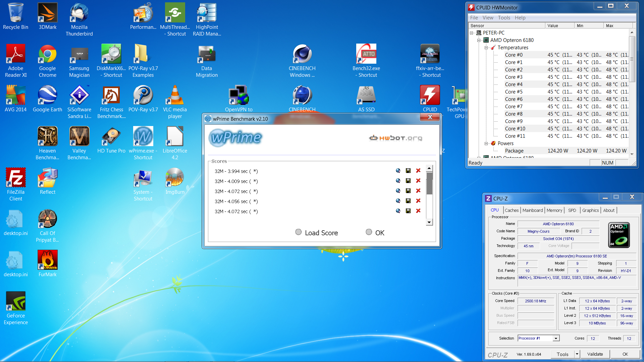Save the 3.994 sec wPrime score
Viewport: 644px width, 362px height.
pos(408,171)
